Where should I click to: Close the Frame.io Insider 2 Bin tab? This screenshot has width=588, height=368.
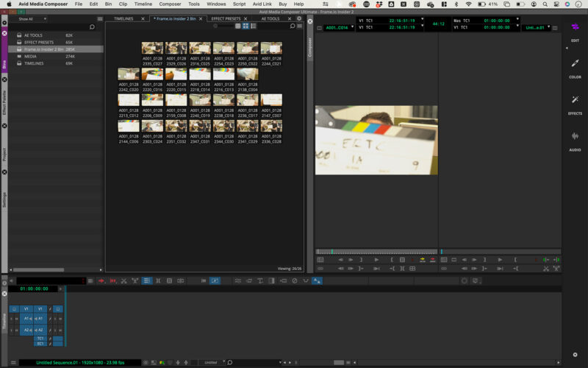coord(201,19)
